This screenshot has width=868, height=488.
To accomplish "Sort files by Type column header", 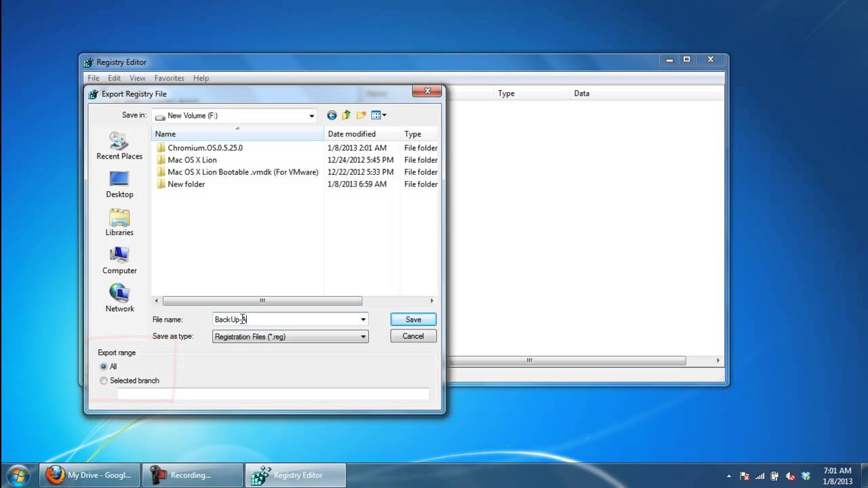I will click(x=419, y=134).
